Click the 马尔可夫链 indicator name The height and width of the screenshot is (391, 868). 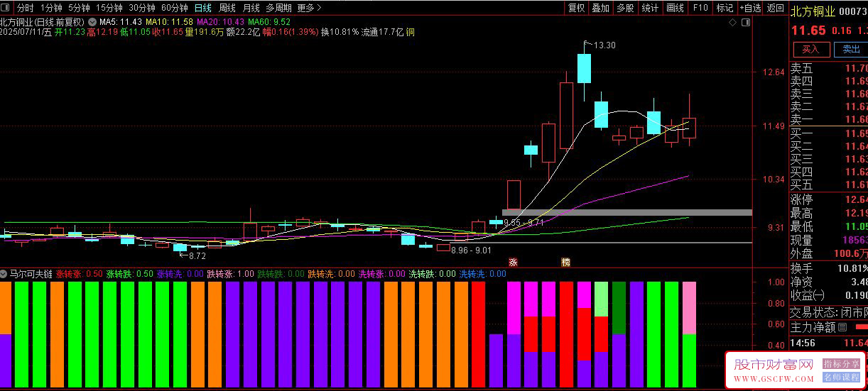[30, 273]
